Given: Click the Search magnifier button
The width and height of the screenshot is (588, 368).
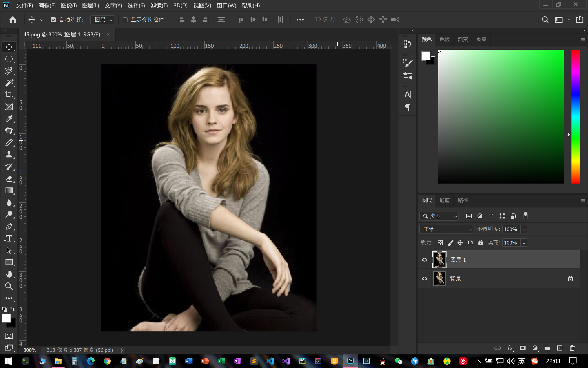Looking at the screenshot, I should coord(545,20).
